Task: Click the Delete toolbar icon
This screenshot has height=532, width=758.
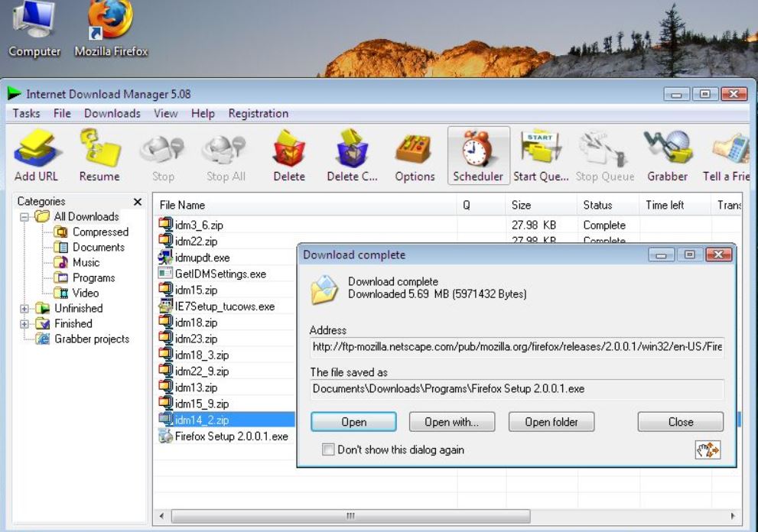Action: click(289, 148)
